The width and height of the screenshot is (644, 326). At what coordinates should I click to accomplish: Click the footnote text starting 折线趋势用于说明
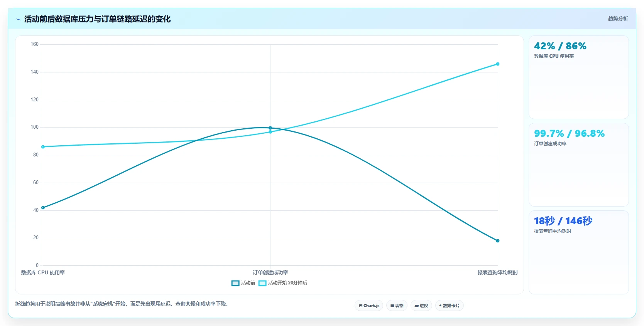click(122, 304)
